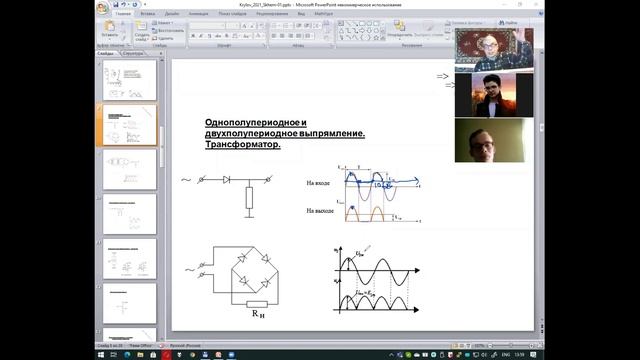Open the Дизайн ribbon tab
Screen dimensions: 640x360
[172, 13]
